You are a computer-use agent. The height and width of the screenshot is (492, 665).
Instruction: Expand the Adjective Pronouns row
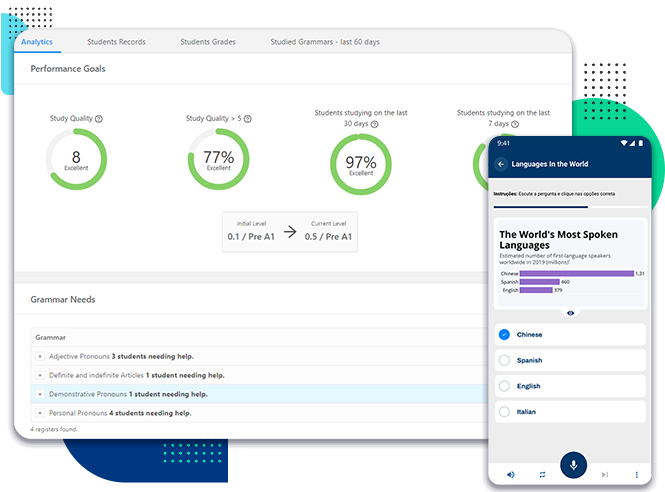pyautogui.click(x=40, y=356)
